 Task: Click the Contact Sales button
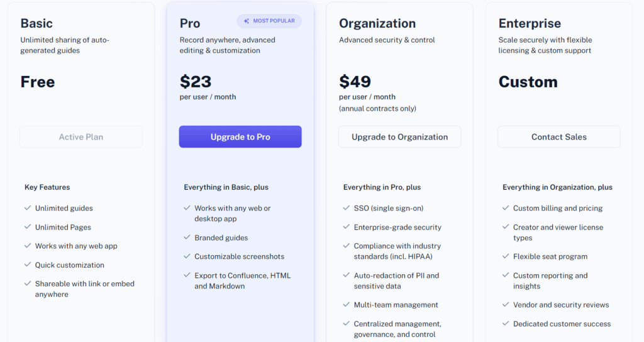(x=558, y=137)
